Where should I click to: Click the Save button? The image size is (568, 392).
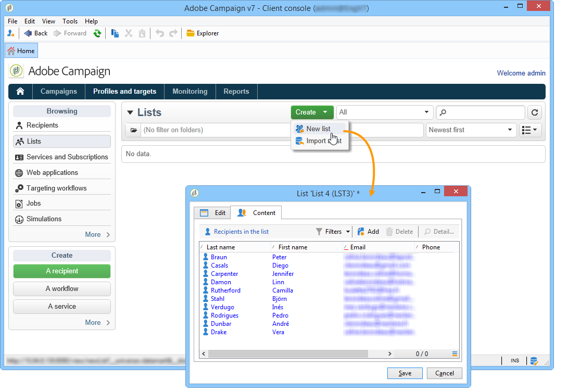click(405, 373)
